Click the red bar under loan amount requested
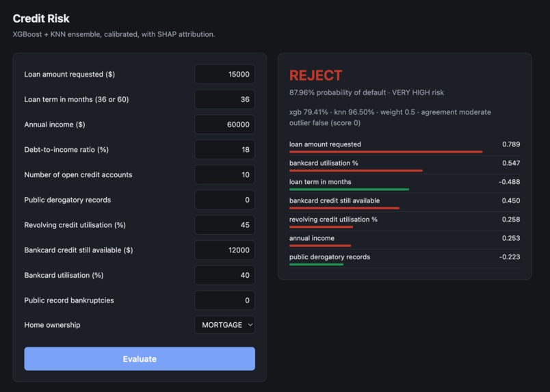 [386, 152]
